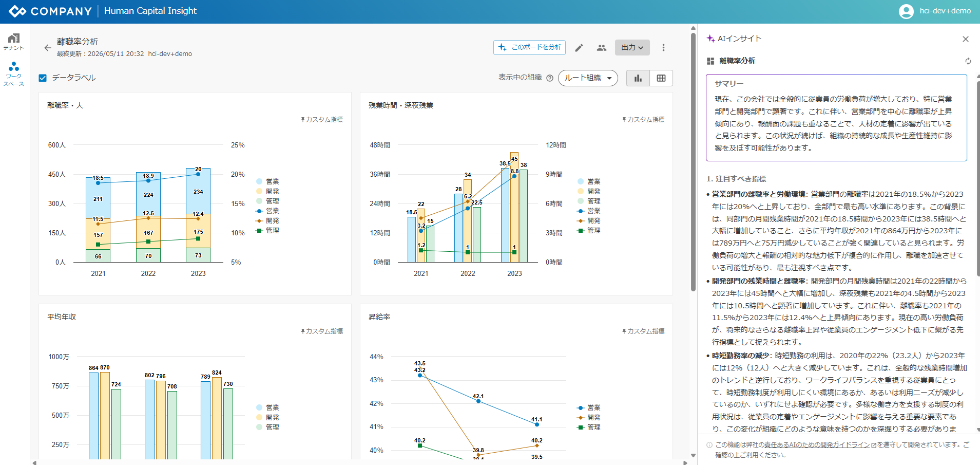Image resolution: width=980 pixels, height=465 pixels.
Task: Click the pencil edit board icon
Action: [579, 48]
